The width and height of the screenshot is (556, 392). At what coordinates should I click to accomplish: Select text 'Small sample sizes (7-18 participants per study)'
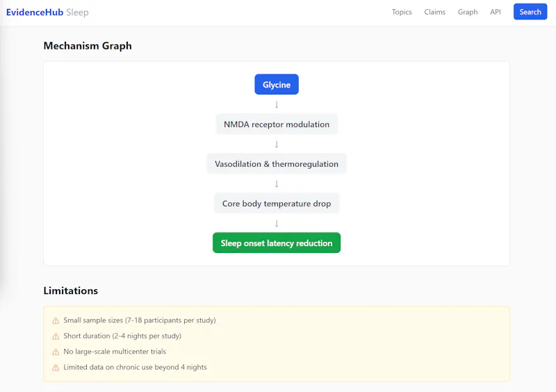tap(140, 320)
